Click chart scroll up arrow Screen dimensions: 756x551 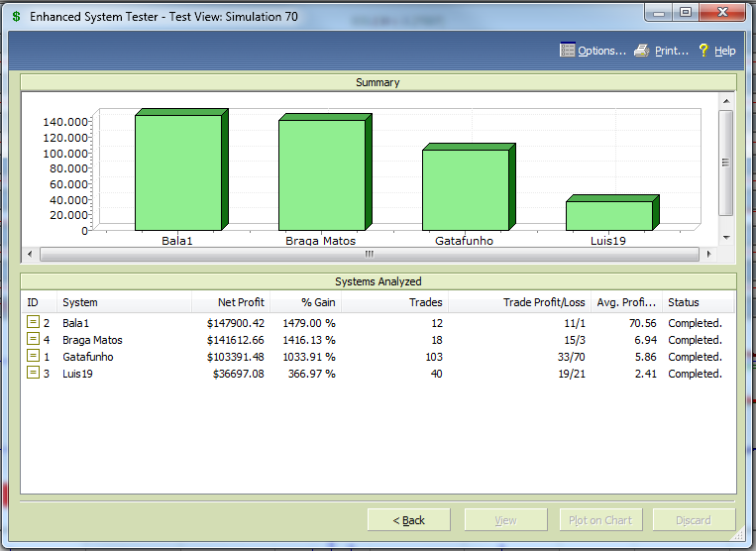click(x=726, y=101)
